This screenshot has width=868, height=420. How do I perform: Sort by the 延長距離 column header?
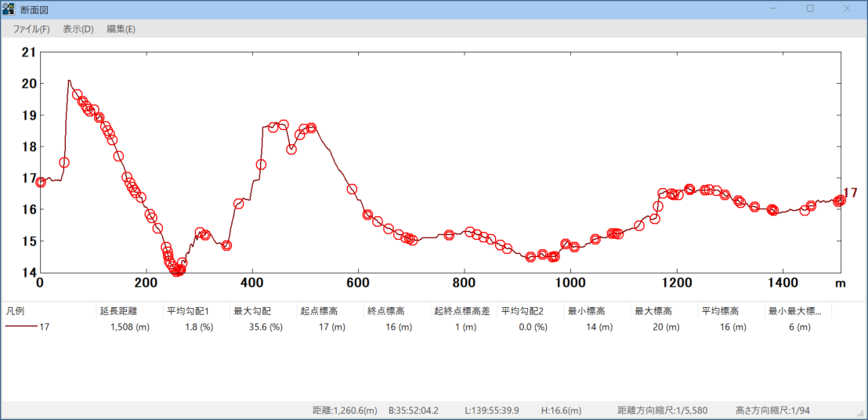pos(129,311)
